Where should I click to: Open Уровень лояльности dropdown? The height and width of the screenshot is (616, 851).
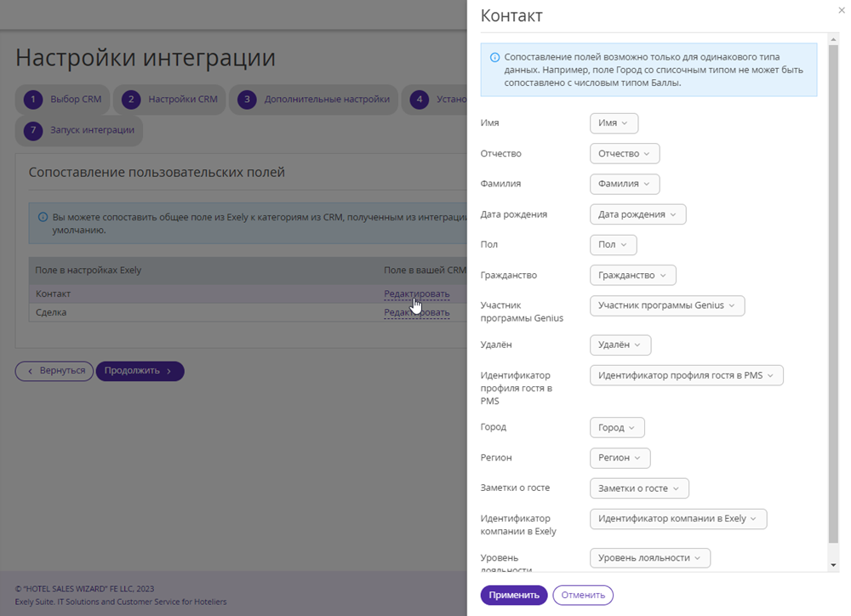pos(649,558)
